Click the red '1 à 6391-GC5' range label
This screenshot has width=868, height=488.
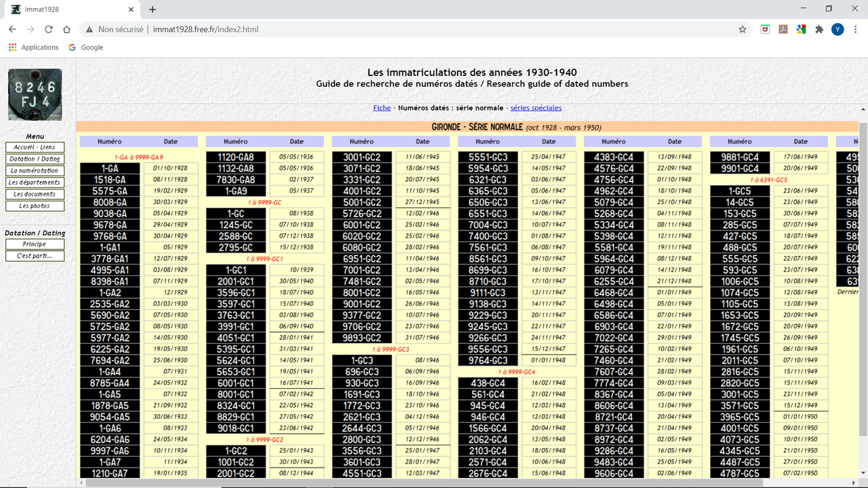[770, 180]
